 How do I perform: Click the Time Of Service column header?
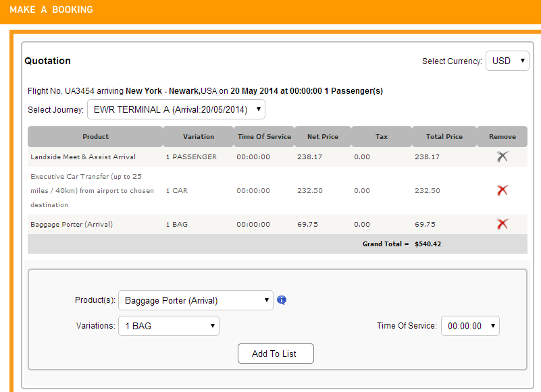coord(264,136)
